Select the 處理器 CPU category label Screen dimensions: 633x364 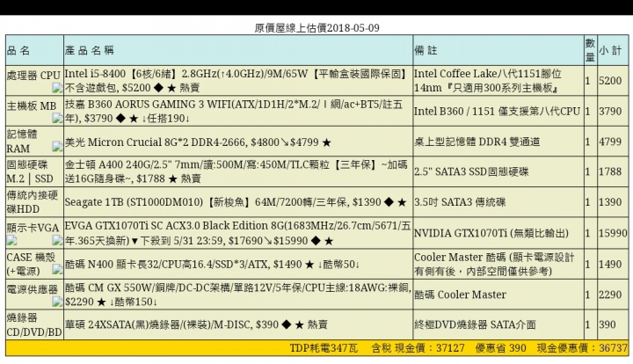click(x=33, y=76)
